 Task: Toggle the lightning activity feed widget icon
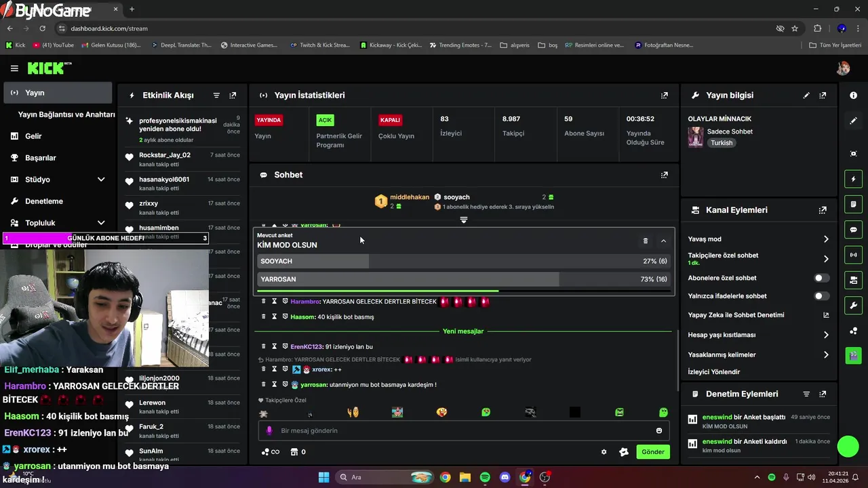853,179
